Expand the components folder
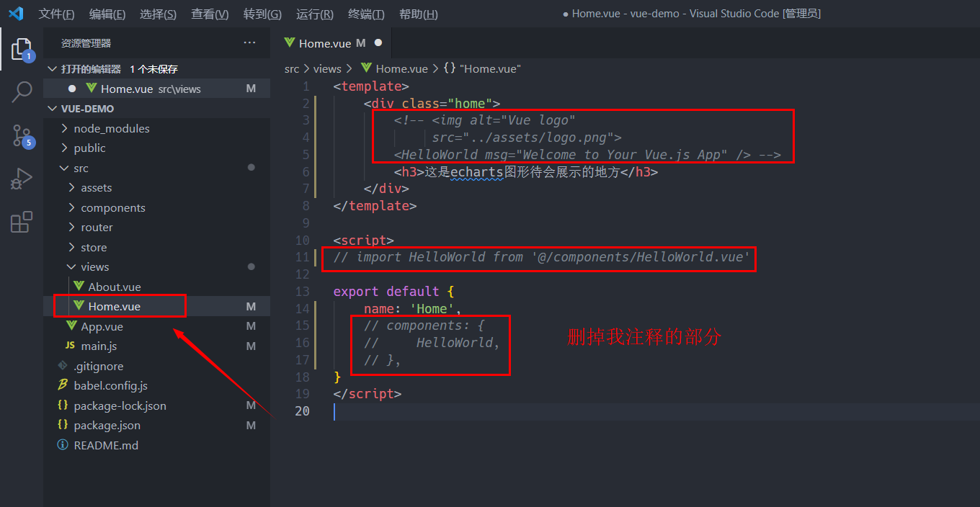The image size is (980, 507). point(112,207)
